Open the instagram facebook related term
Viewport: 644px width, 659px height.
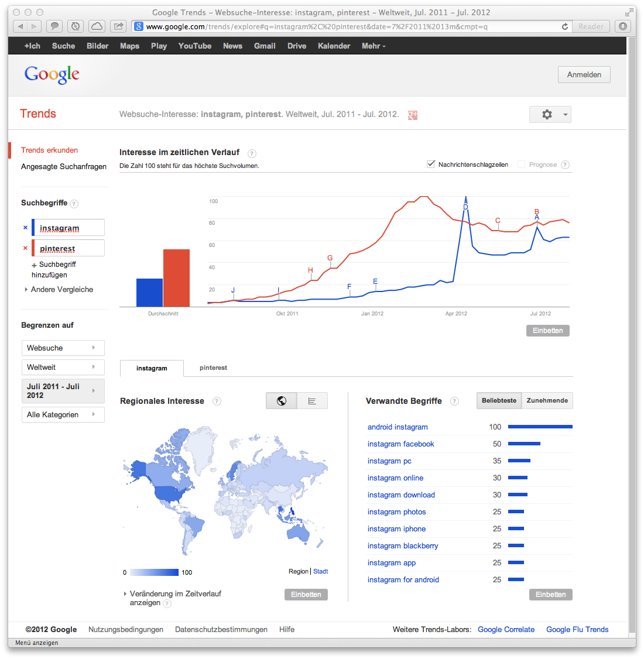(400, 444)
